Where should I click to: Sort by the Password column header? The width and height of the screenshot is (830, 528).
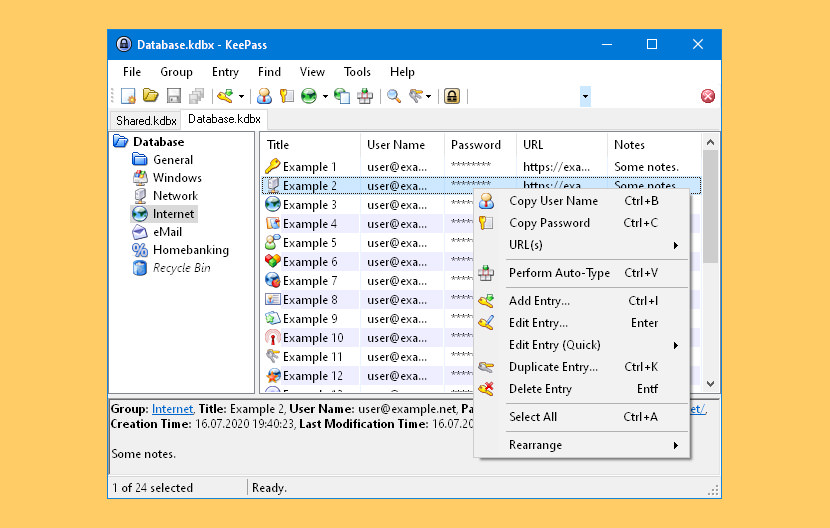click(480, 145)
